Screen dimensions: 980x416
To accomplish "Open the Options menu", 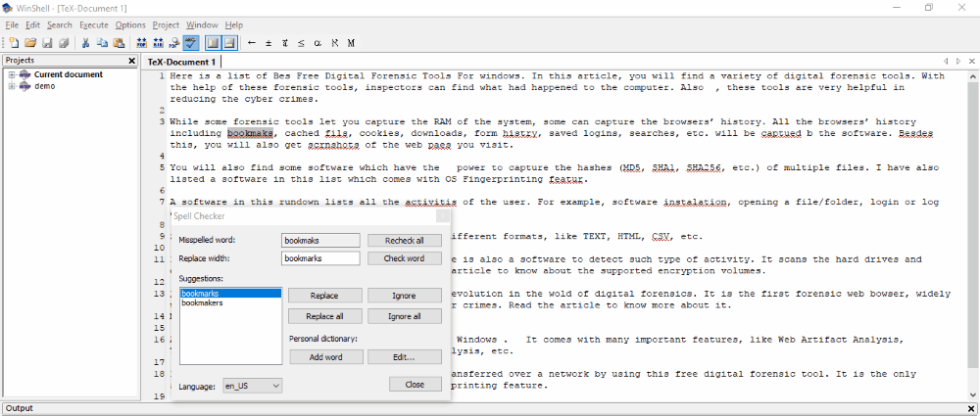I will 130,25.
